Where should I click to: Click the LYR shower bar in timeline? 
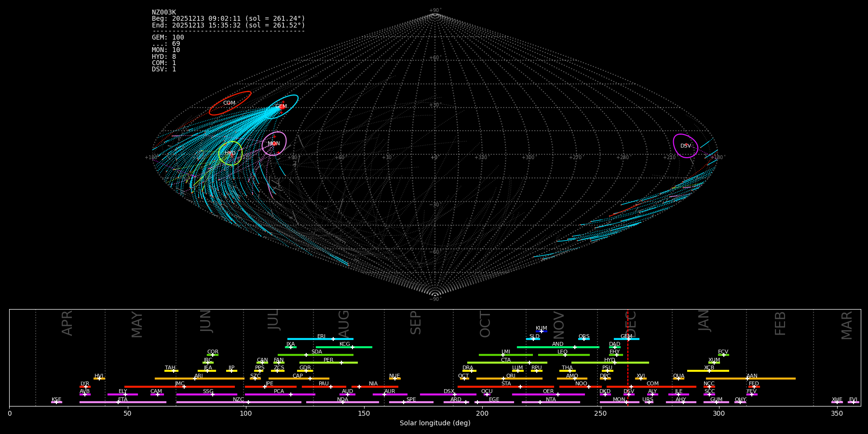click(x=85, y=387)
